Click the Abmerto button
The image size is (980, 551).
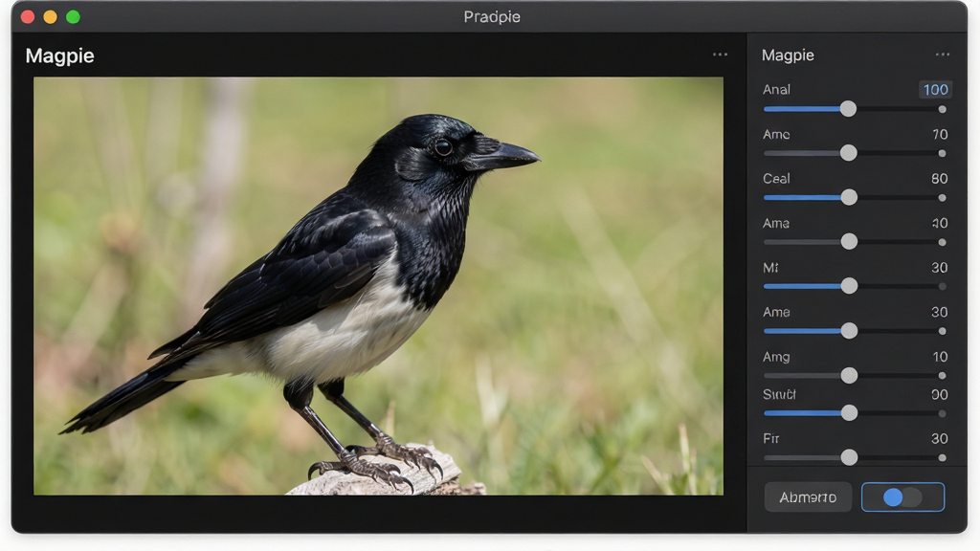808,497
